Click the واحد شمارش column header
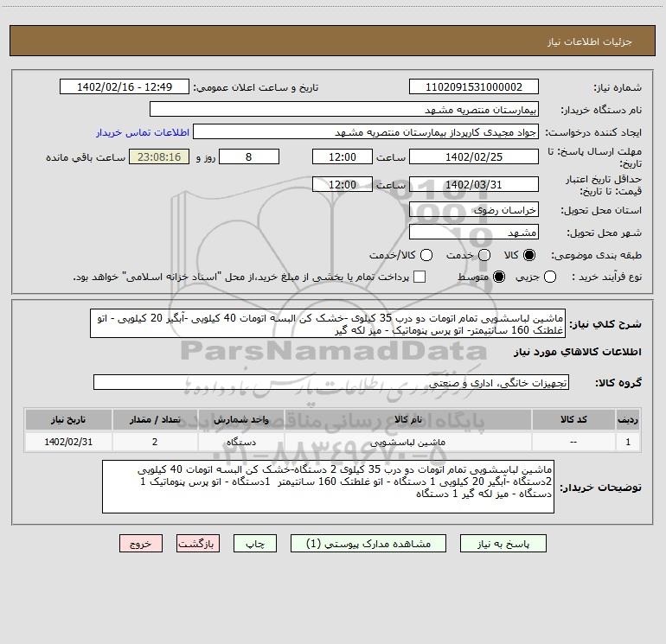The height and width of the screenshot is (644, 666). (240, 419)
